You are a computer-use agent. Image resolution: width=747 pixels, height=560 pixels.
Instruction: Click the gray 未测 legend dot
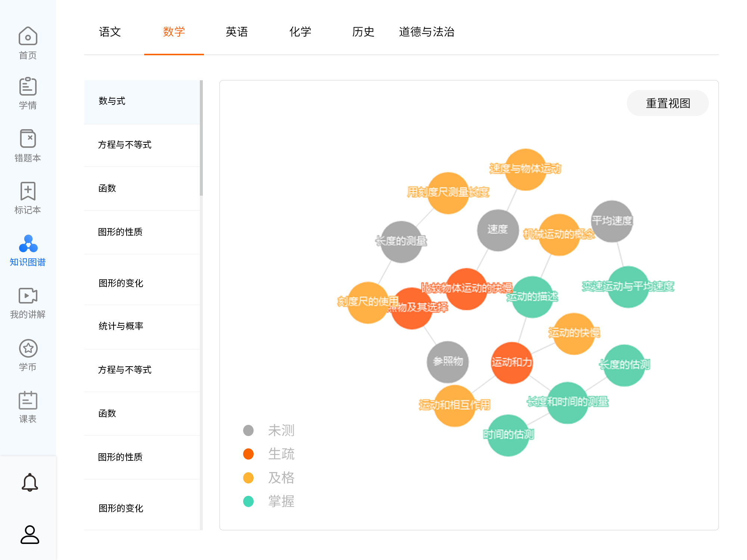(x=248, y=430)
